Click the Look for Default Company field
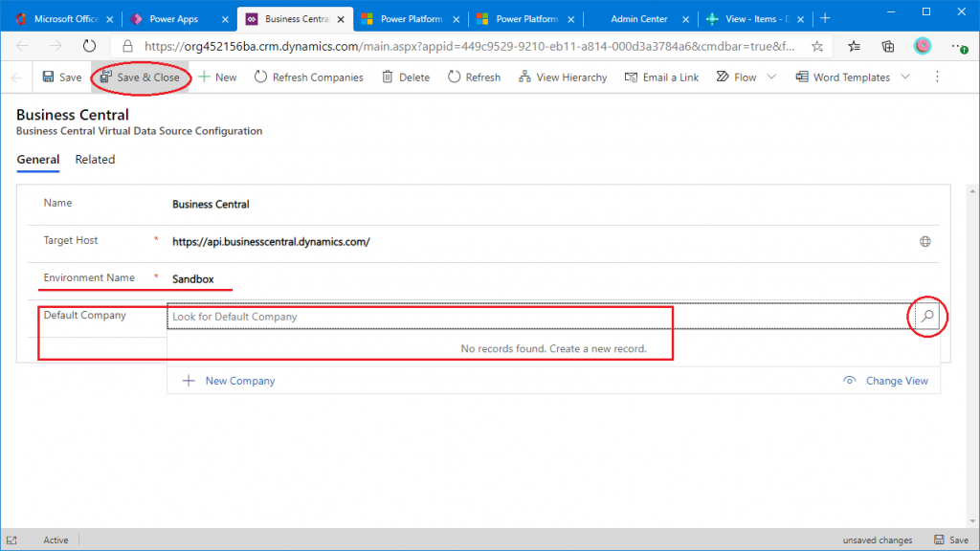The image size is (980, 551). pos(540,317)
